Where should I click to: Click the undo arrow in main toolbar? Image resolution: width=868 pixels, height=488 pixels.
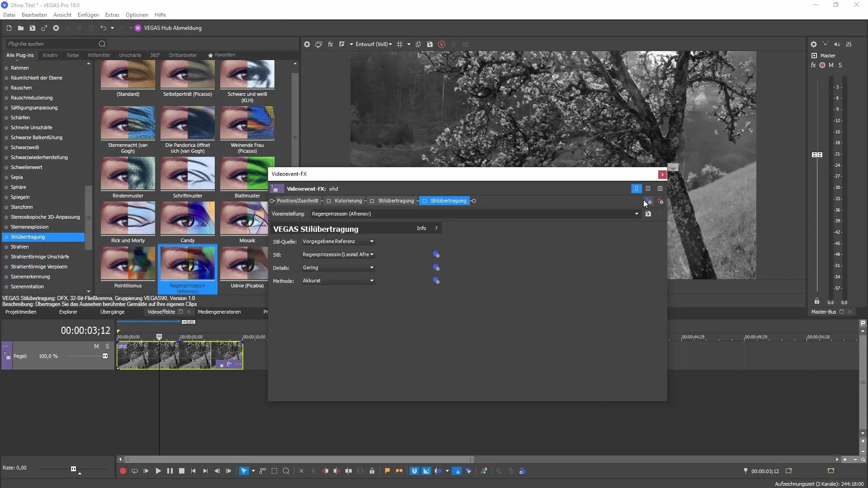(x=103, y=28)
